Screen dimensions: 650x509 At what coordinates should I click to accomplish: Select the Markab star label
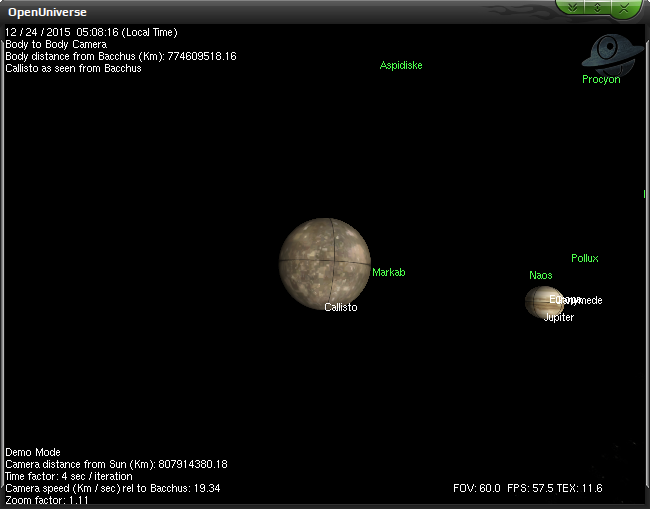[x=389, y=272]
